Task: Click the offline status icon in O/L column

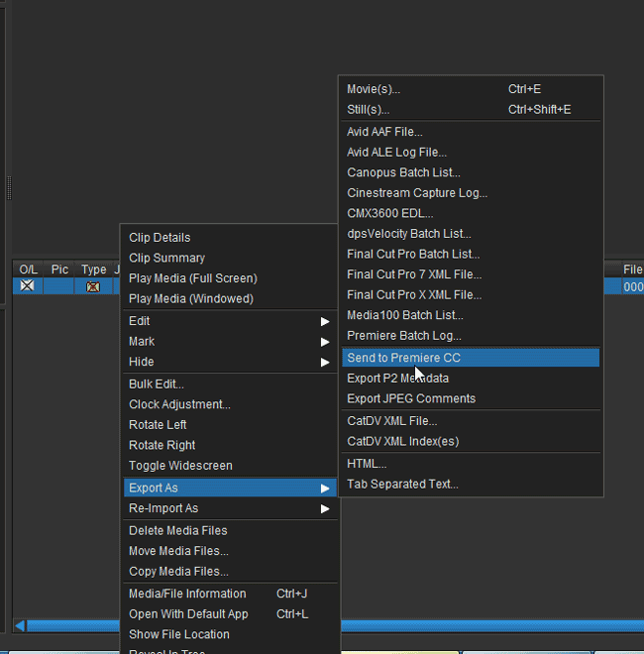Action: click(27, 286)
